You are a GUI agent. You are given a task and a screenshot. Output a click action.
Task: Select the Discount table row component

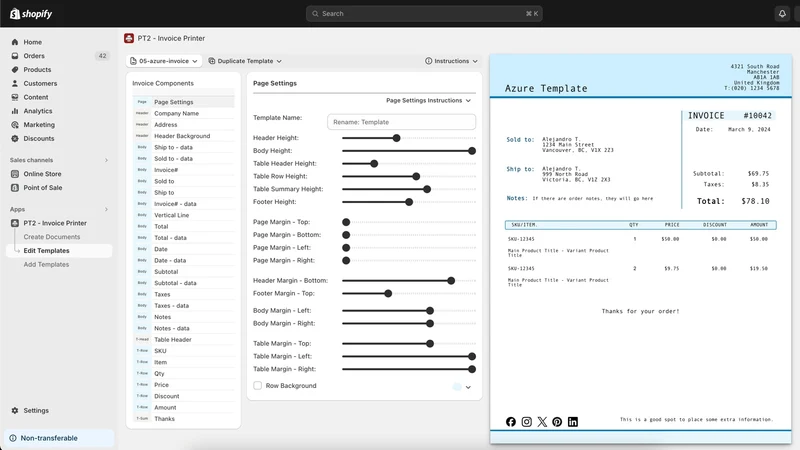coord(184,396)
